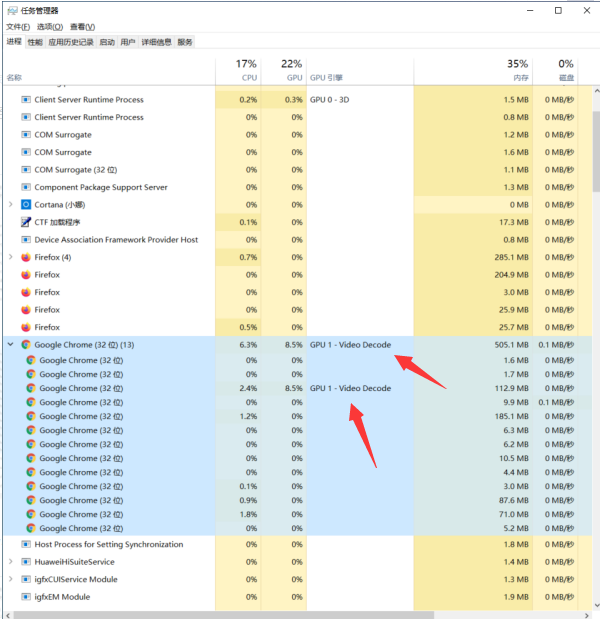Select Host Process for Setting Synchronization icon
Image resolution: width=600 pixels, height=619 pixels.
[x=26, y=545]
